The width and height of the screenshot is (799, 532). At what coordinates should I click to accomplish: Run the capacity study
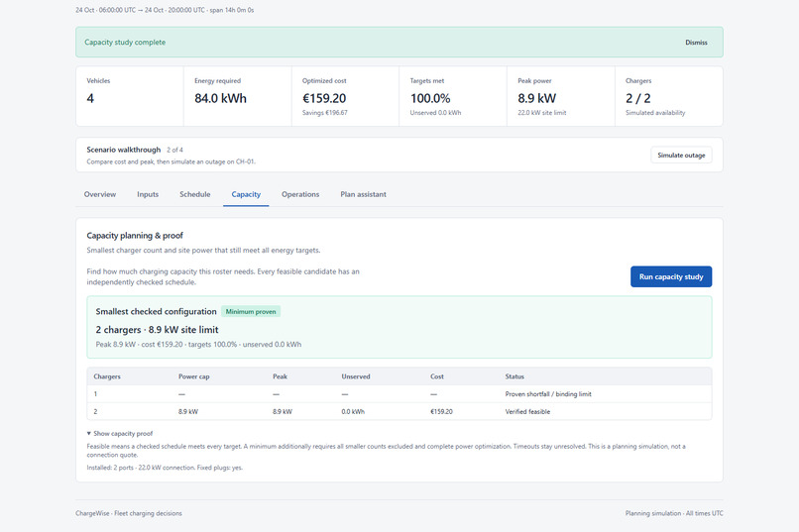pos(671,277)
